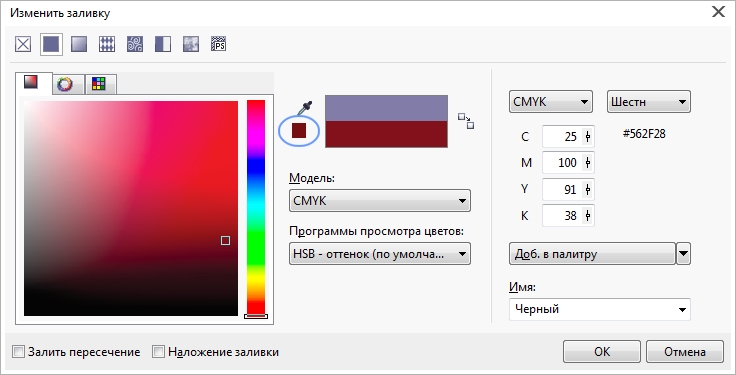Click the #562F28 hex value
Screen dimensions: 736x375
(644, 134)
